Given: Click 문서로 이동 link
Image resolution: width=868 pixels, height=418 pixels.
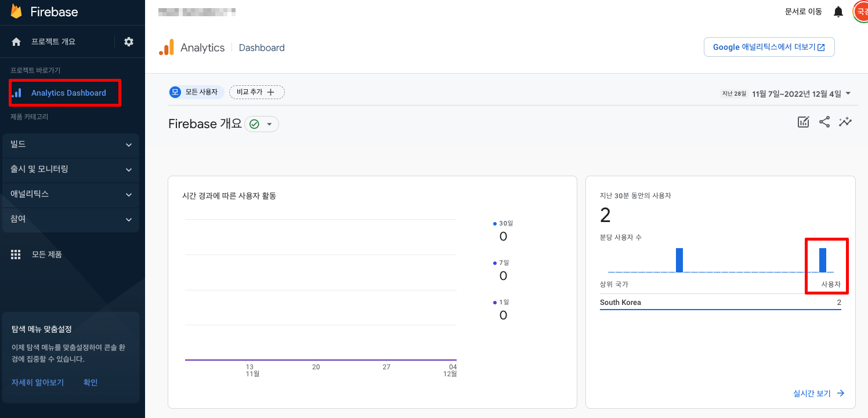Looking at the screenshot, I should point(804,12).
